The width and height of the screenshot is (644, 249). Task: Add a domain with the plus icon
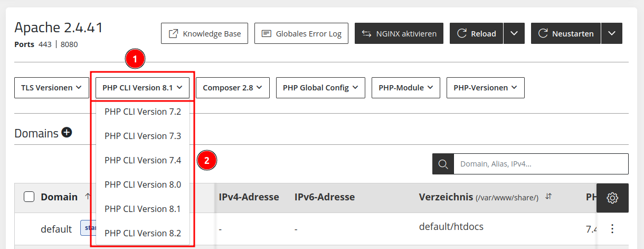click(67, 133)
